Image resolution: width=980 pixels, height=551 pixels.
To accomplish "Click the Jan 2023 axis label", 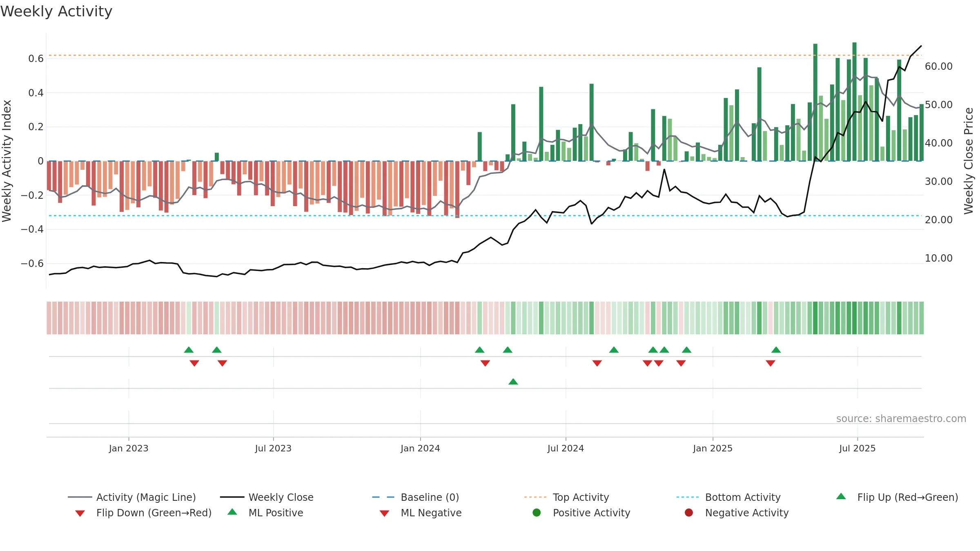I will coord(129,449).
